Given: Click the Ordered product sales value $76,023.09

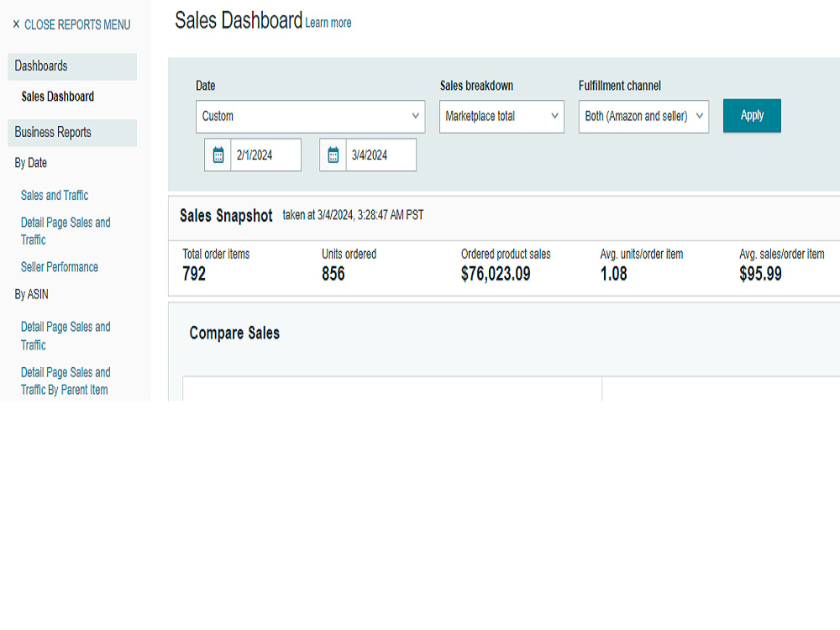Looking at the screenshot, I should coord(496,274).
